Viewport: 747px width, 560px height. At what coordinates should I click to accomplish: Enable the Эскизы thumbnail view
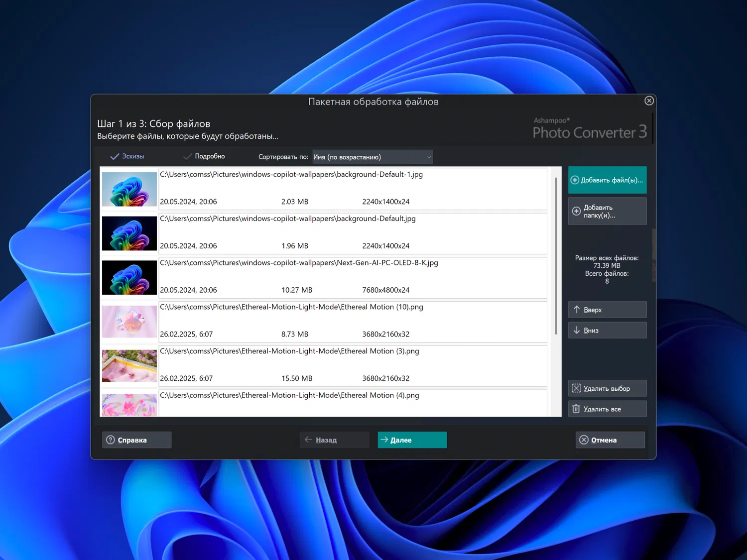coord(127,156)
